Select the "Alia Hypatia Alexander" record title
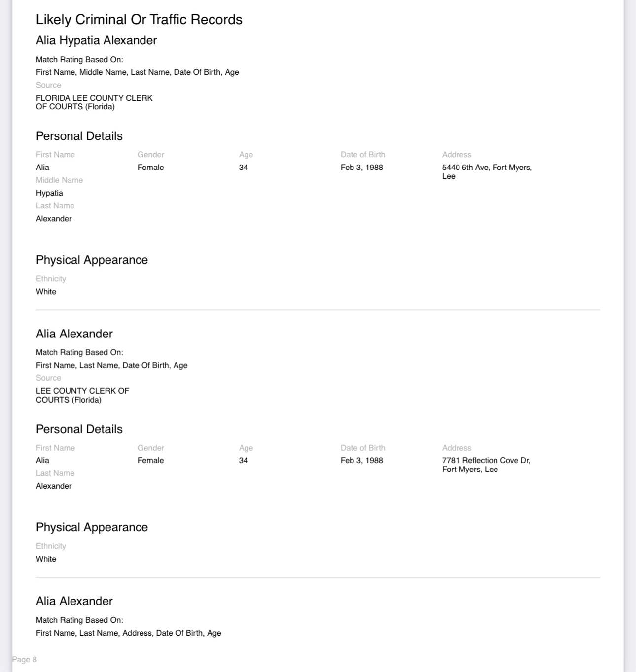 pos(96,40)
